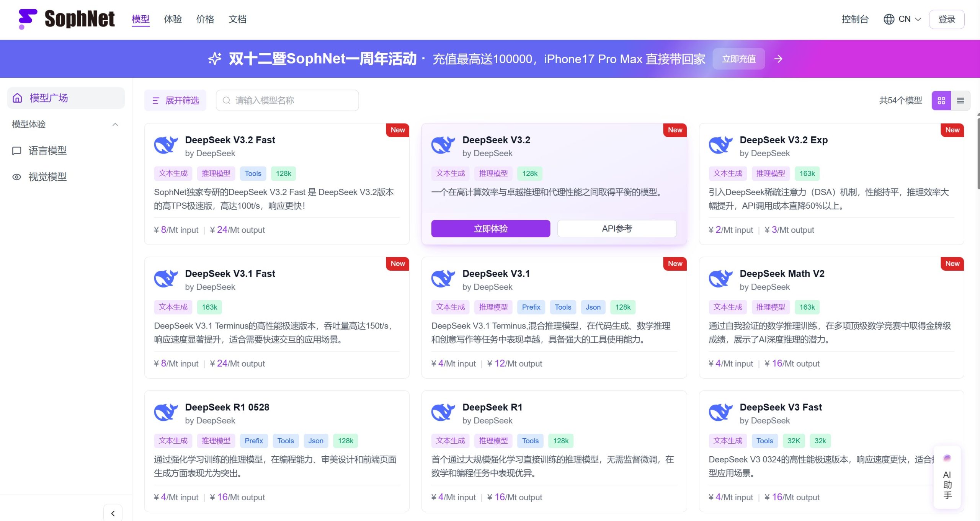This screenshot has width=980, height=521.
Task: Click the banner arrow icon
Action: pos(779,59)
